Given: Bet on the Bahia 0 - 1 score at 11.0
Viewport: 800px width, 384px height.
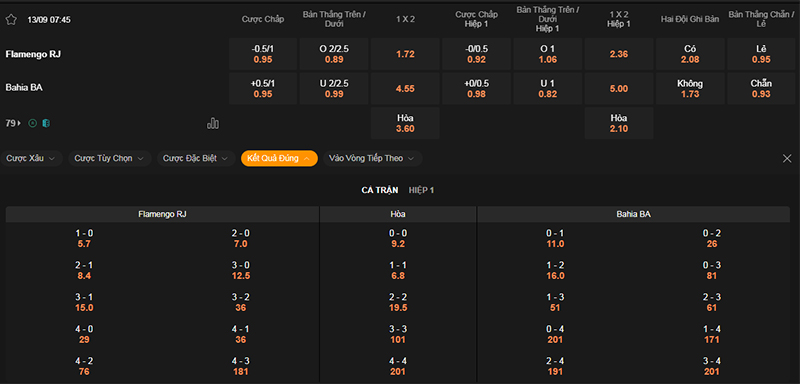Looking at the screenshot, I should (x=555, y=239).
